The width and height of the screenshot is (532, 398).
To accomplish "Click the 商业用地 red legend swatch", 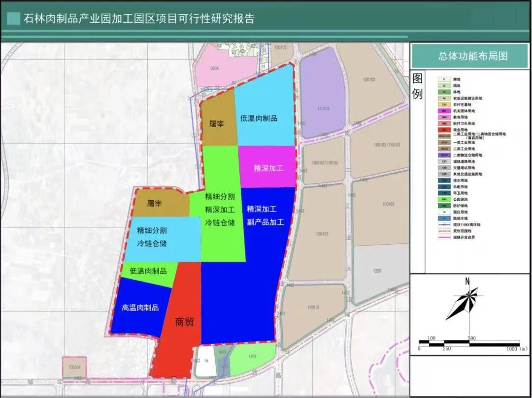I will [x=444, y=130].
